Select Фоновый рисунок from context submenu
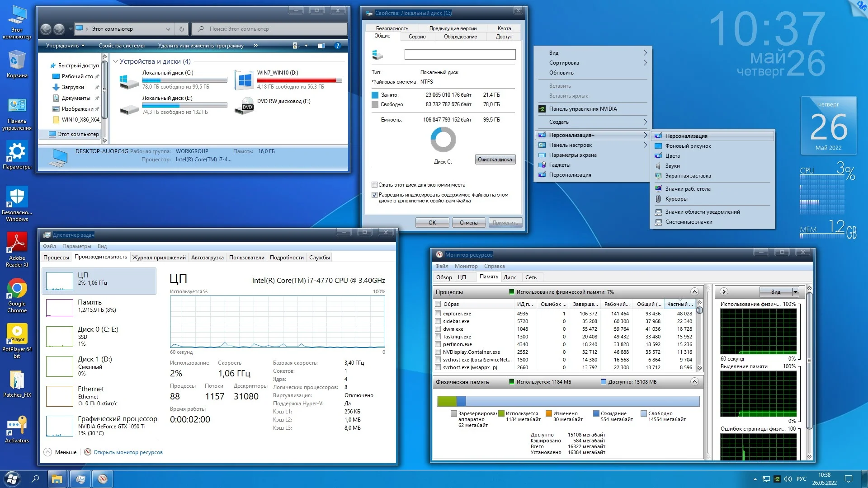This screenshot has width=868, height=488. pyautogui.click(x=688, y=146)
